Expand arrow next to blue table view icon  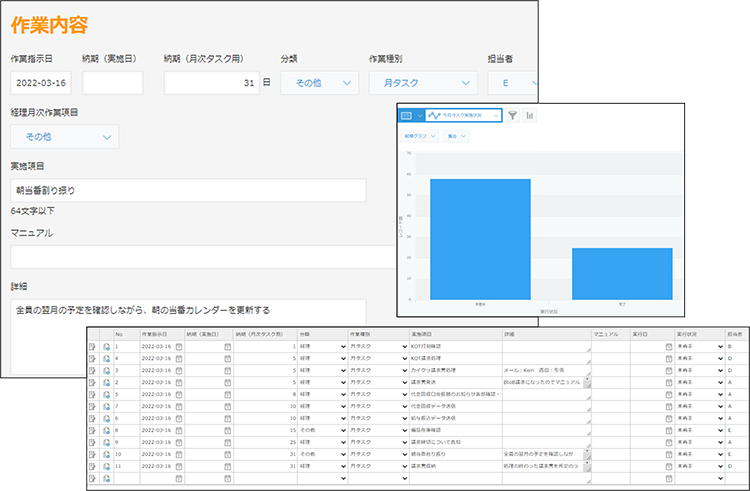(x=419, y=115)
